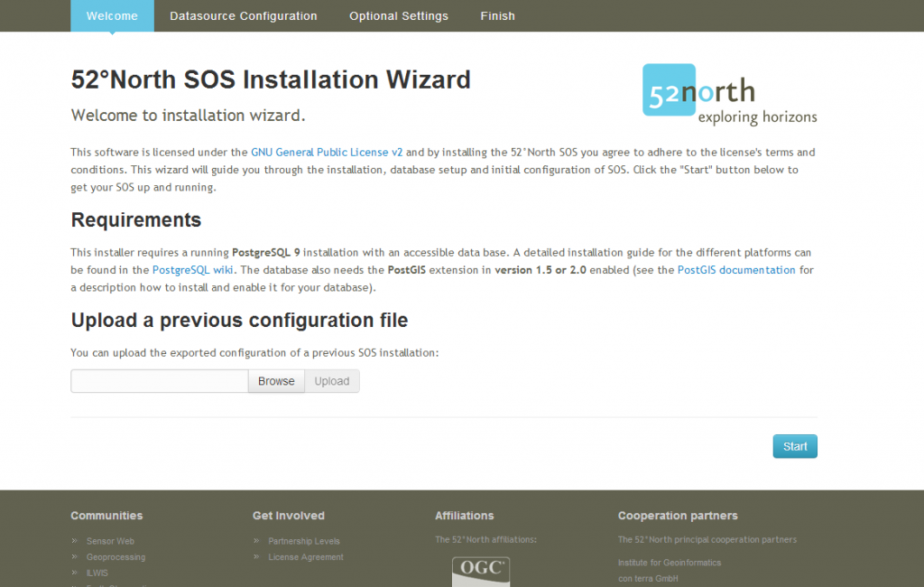
Task: Open the con terra GmbH link
Action: [648, 579]
